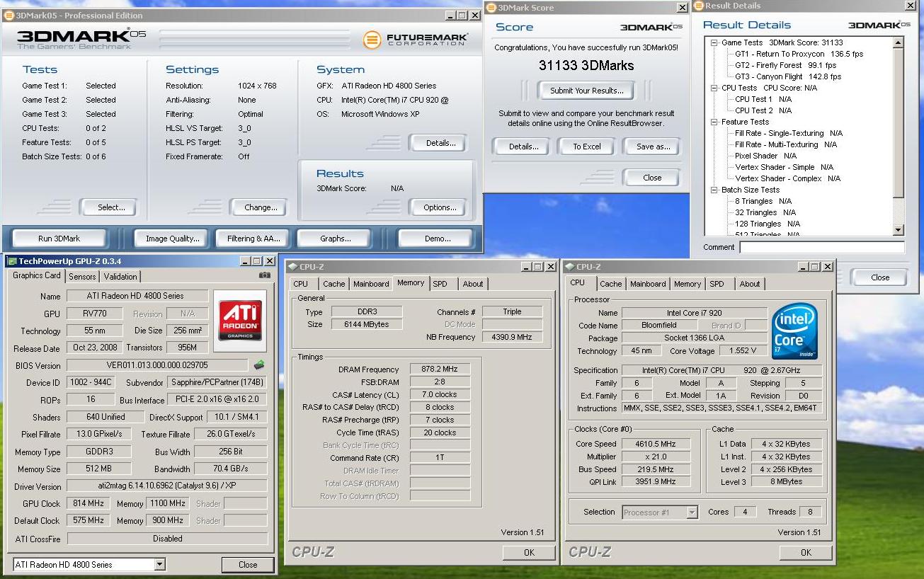Collapse the Game Tests tree node
Image resolution: width=924 pixels, height=579 pixels.
click(x=714, y=42)
